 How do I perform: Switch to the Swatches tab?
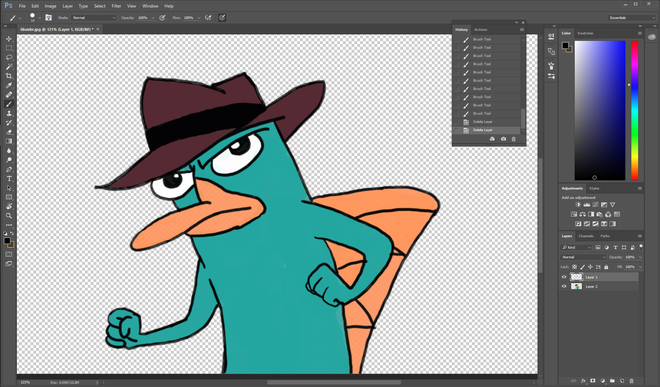click(585, 33)
